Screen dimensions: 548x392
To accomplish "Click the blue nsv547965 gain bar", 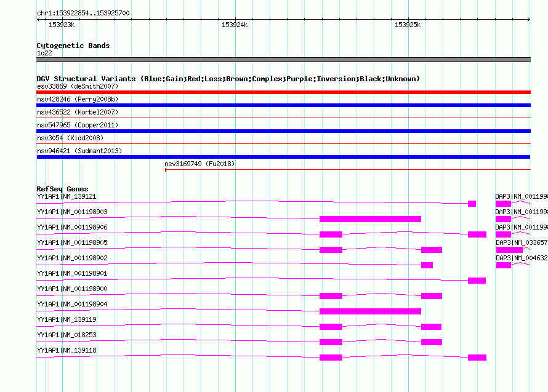I will tap(283, 131).
